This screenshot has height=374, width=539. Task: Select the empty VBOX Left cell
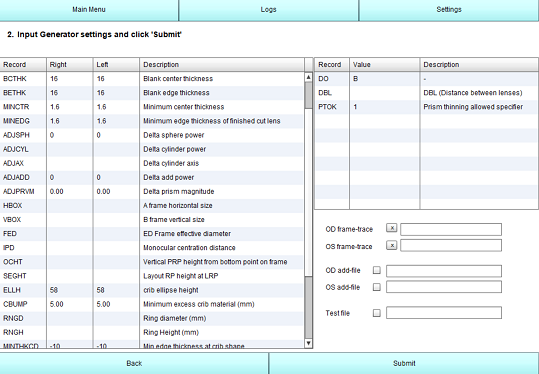click(x=117, y=220)
